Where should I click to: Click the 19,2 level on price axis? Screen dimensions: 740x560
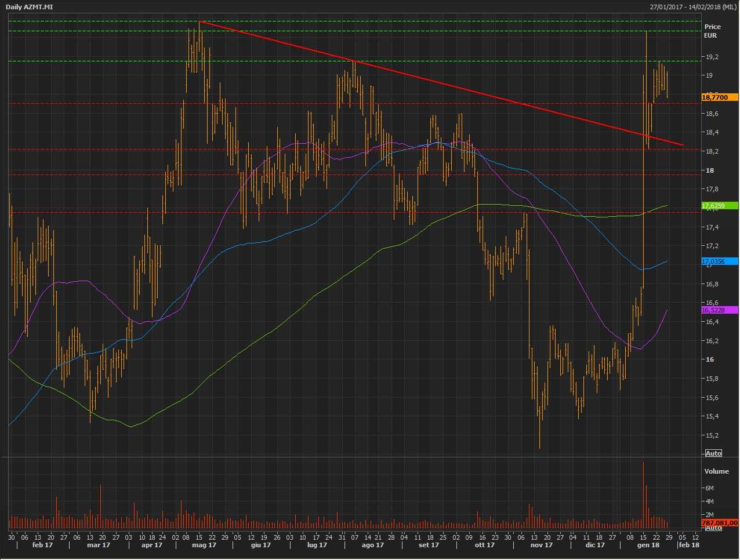pyautogui.click(x=712, y=57)
